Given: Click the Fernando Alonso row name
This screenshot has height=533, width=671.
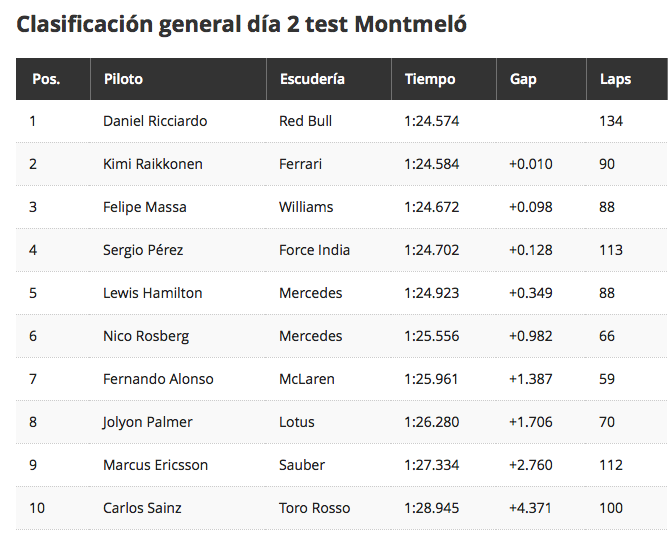Looking at the screenshot, I should (x=158, y=379).
